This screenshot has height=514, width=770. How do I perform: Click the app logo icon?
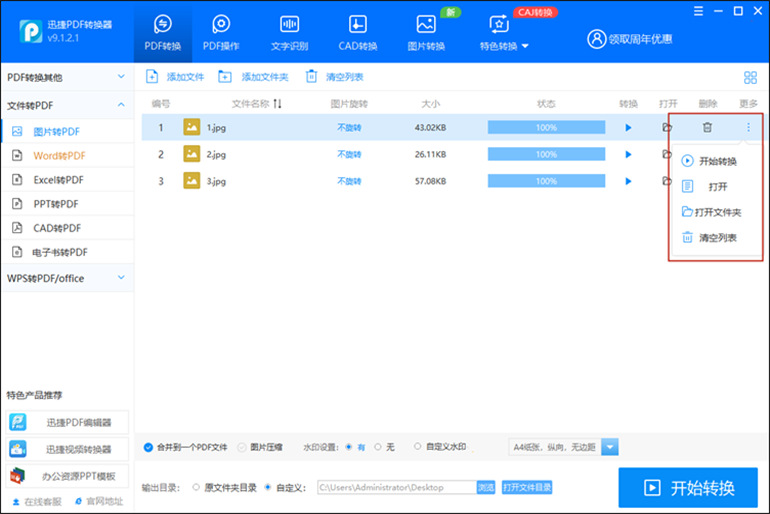(30, 31)
